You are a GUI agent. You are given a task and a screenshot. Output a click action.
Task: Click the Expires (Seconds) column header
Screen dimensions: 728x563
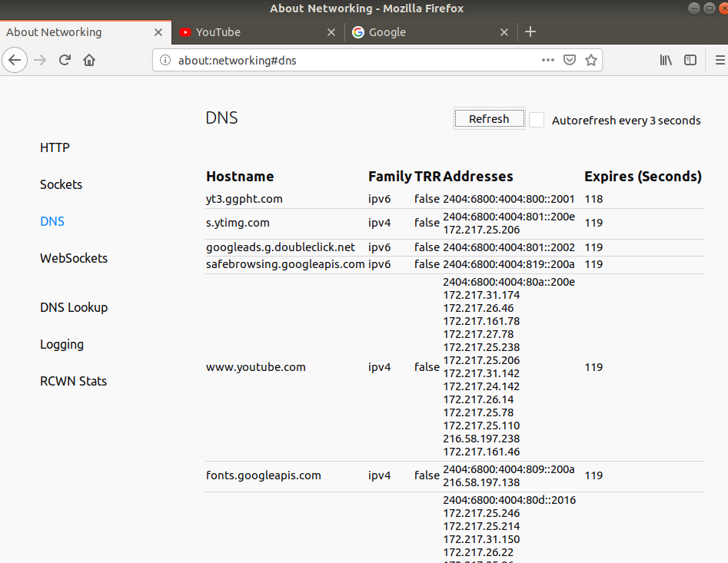coord(643,176)
